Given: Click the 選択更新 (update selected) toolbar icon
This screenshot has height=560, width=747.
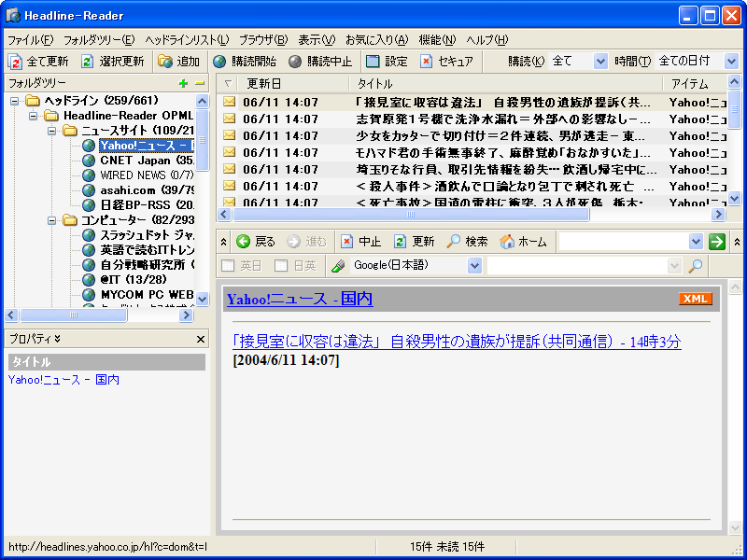Looking at the screenshot, I should pyautogui.click(x=87, y=62).
